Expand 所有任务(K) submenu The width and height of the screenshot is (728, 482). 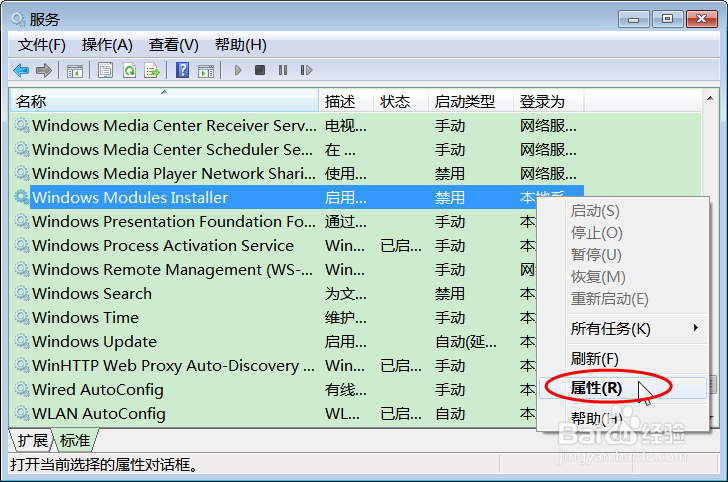623,328
